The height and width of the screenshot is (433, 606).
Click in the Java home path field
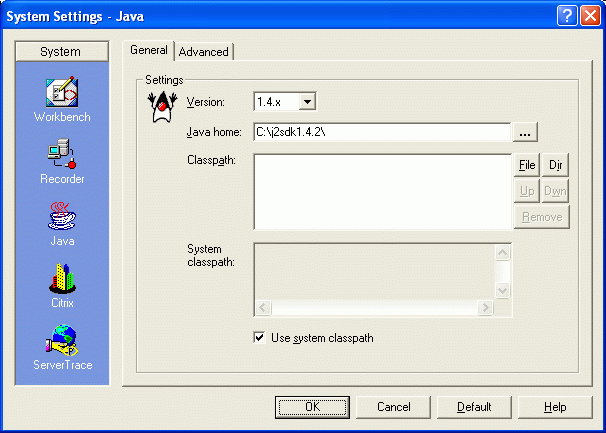(382, 132)
